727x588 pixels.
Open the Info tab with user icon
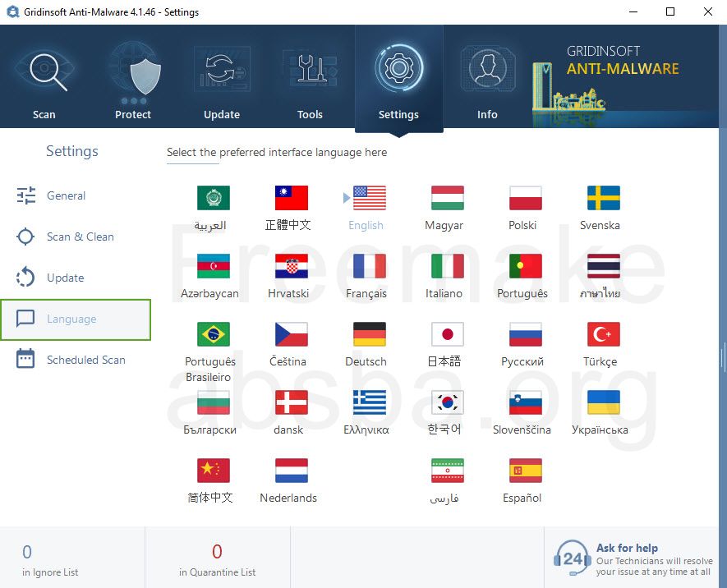pyautogui.click(x=487, y=77)
